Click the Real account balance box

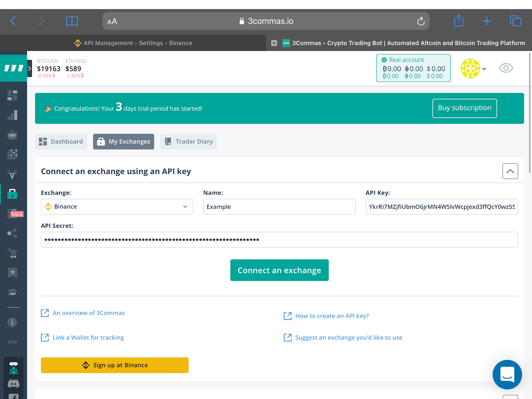413,68
